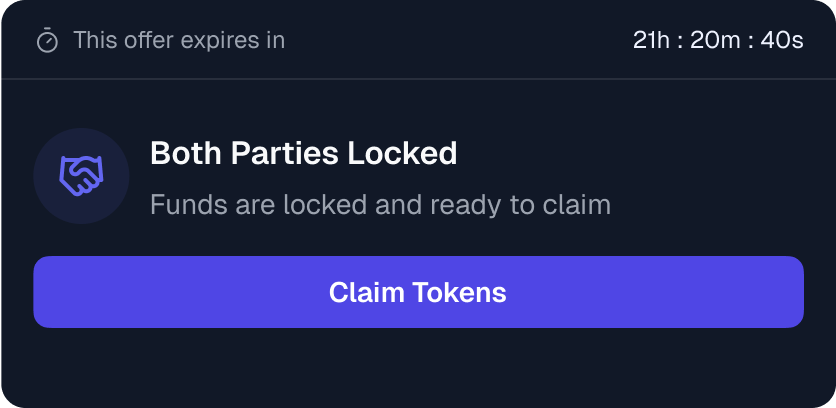Click the 'Both Parties Locked' heading
The width and height of the screenshot is (836, 408).
tap(304, 154)
